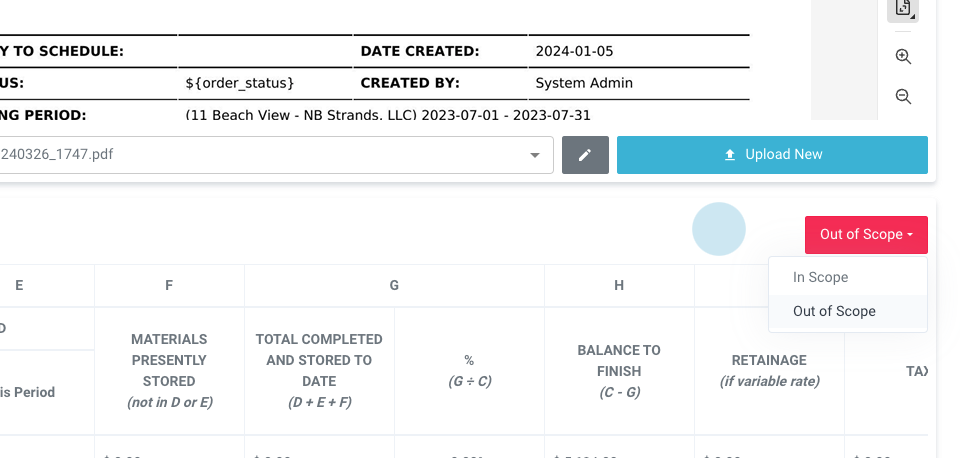This screenshot has width=960, height=458.
Task: Choose Out of Scope menu option
Action: coord(834,311)
